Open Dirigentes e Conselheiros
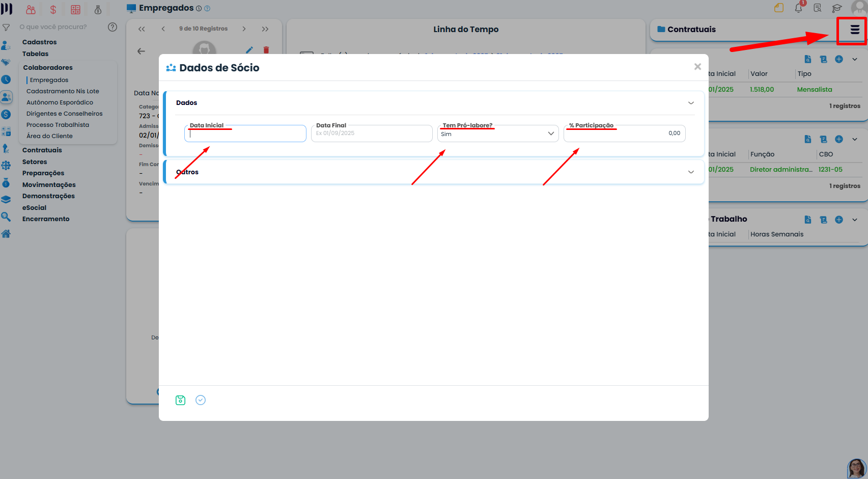 tap(65, 114)
